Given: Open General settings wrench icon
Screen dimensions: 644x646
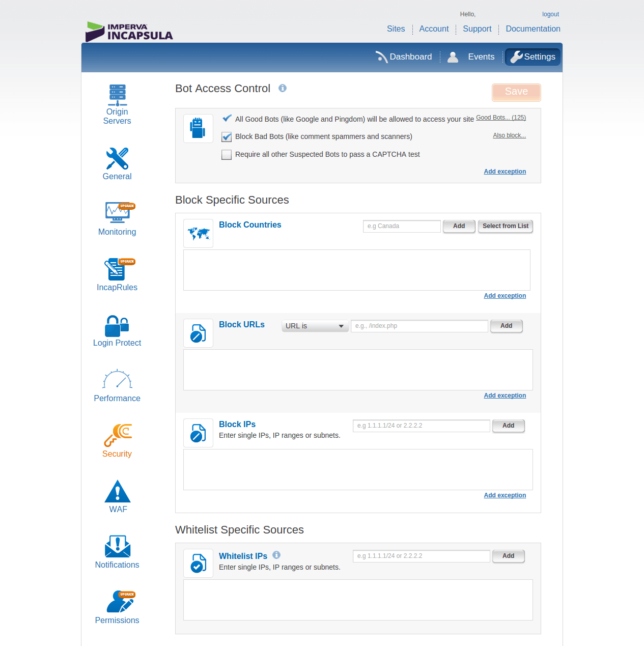Looking at the screenshot, I should tap(117, 159).
